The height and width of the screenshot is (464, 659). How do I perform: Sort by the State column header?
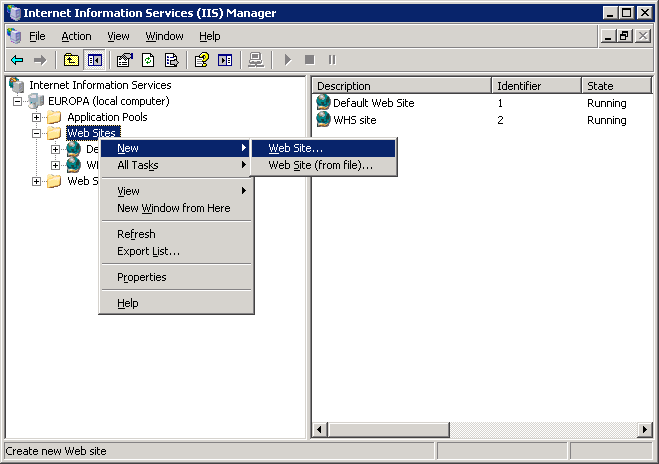[x=616, y=86]
